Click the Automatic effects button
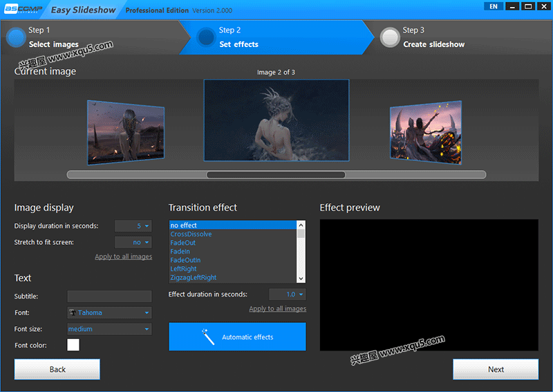Screen dimensions: 553x392 pos(237,337)
